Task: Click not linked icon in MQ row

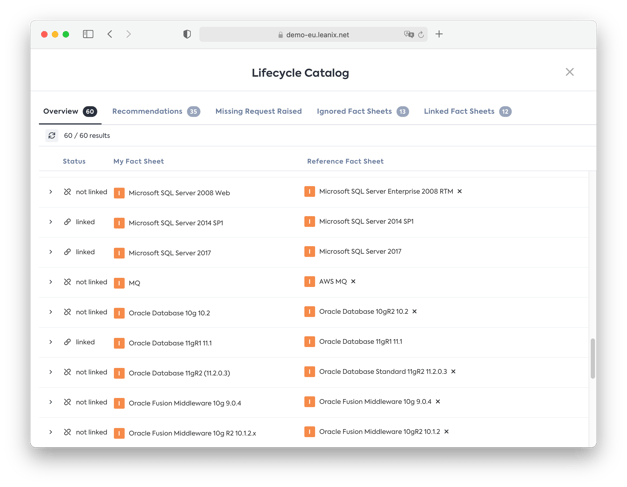Action: point(67,282)
